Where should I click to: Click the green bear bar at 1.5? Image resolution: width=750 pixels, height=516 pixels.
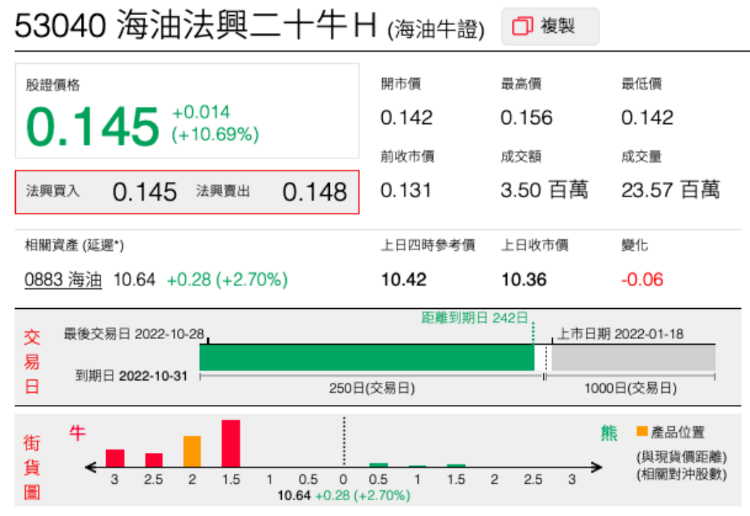[x=456, y=465]
